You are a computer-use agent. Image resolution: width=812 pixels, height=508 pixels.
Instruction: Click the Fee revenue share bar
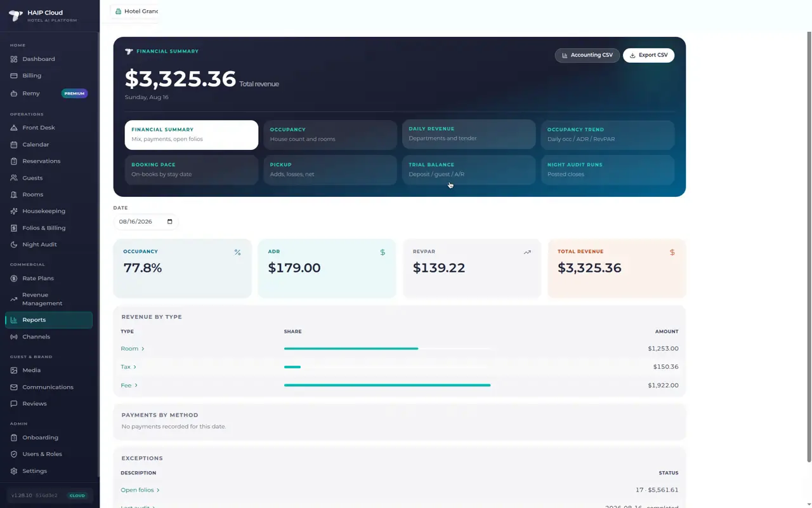coord(387,385)
